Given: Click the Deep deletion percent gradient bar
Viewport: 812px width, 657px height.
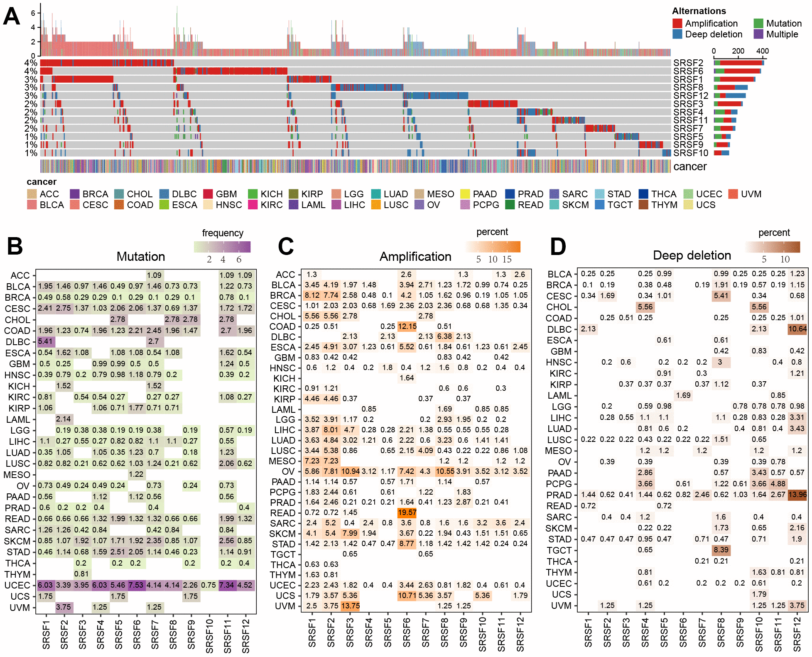Looking at the screenshot, I should coord(773,247).
